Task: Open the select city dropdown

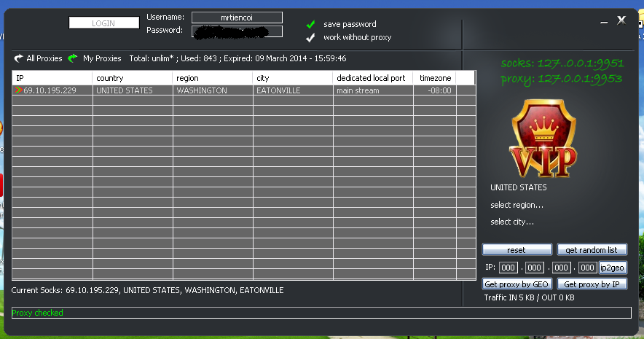Action: pos(512,222)
